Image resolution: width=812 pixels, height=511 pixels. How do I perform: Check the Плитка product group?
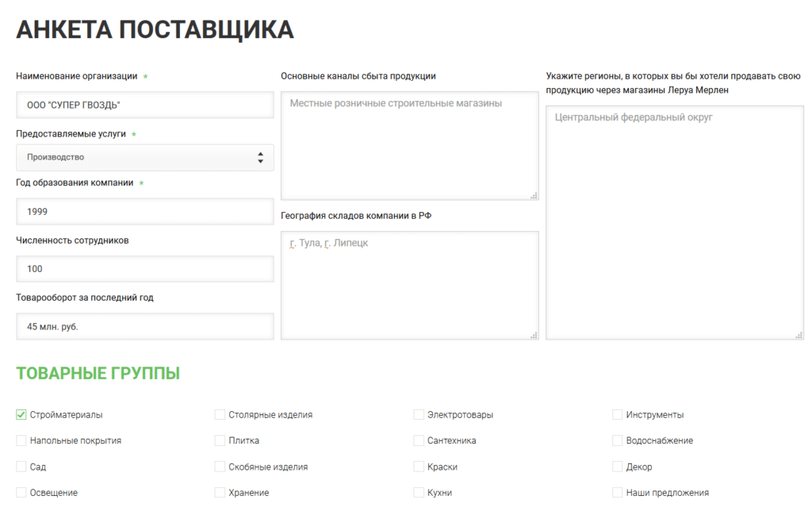[220, 441]
